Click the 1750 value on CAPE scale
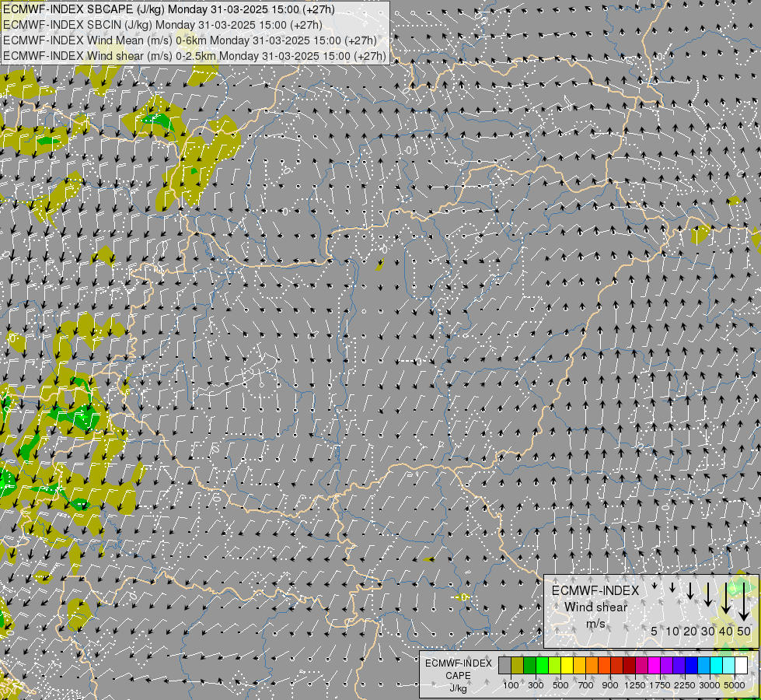 [x=660, y=685]
